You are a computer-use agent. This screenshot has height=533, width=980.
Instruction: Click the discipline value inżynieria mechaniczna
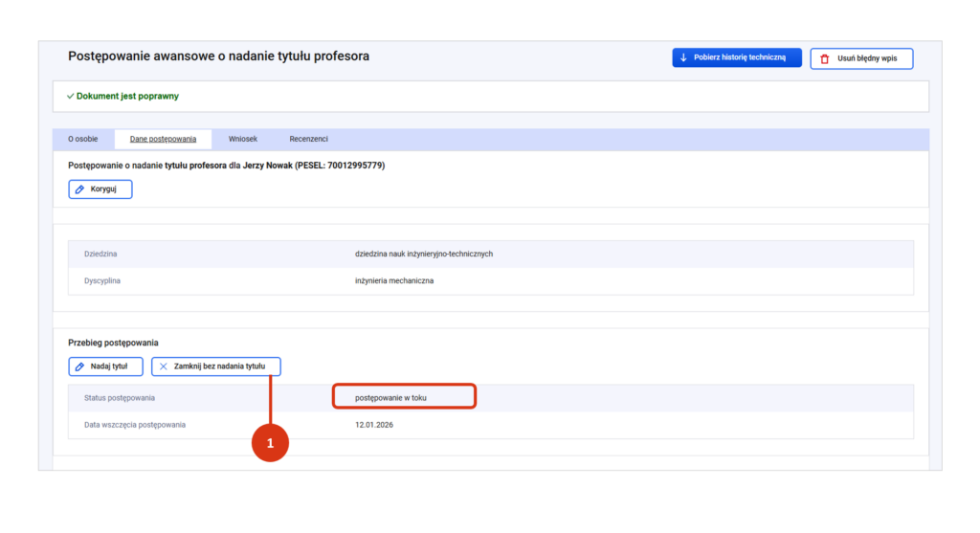(x=393, y=281)
